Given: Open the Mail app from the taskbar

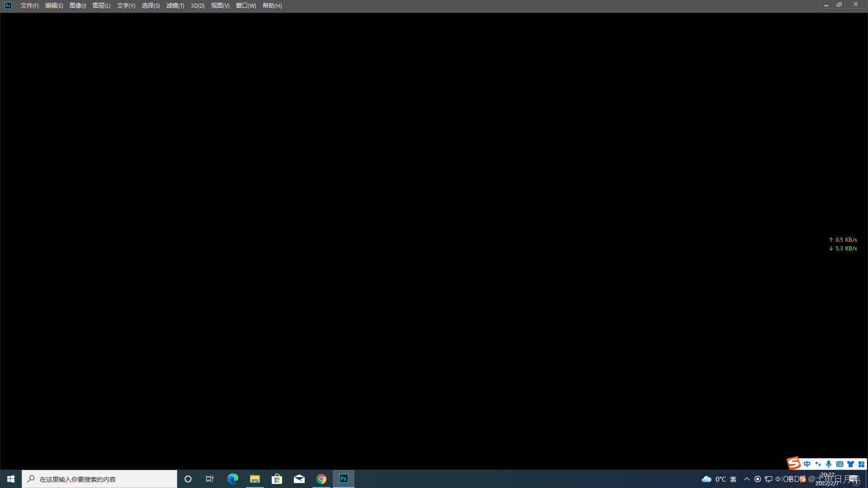Looking at the screenshot, I should tap(299, 479).
